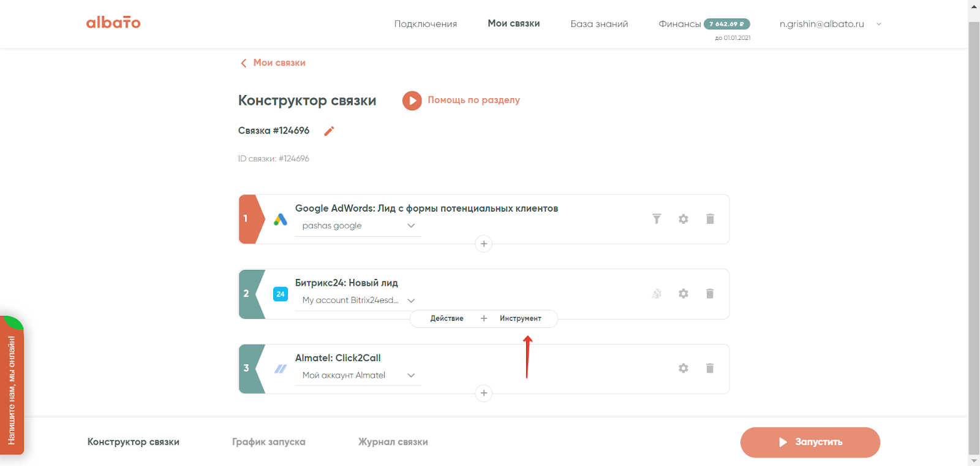This screenshot has height=466, width=980.
Task: Click the Запустить button
Action: point(810,442)
